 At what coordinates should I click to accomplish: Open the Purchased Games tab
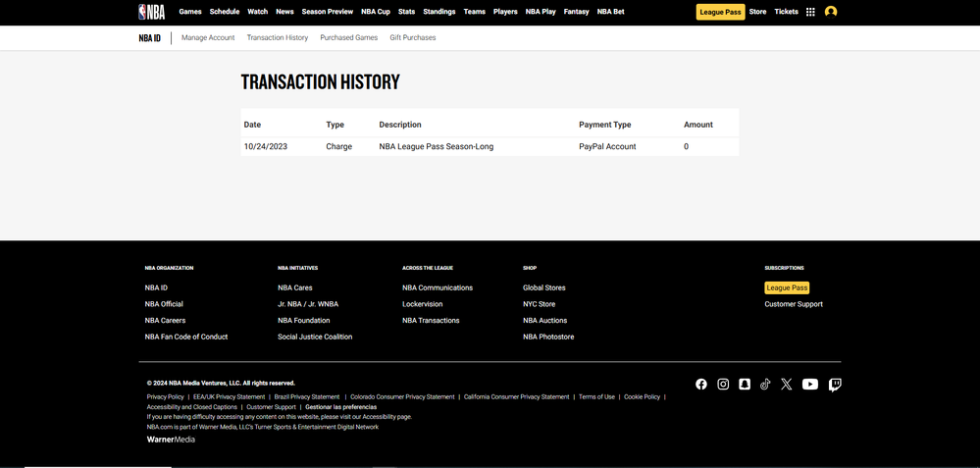click(x=348, y=37)
